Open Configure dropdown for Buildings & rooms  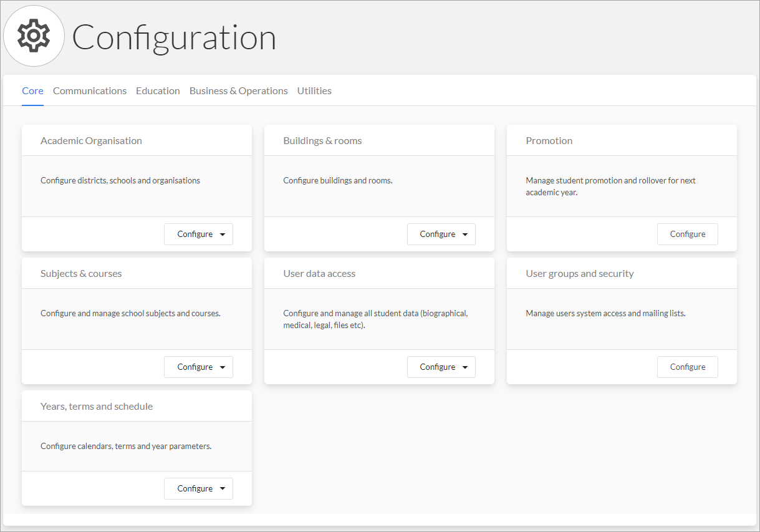pos(441,235)
